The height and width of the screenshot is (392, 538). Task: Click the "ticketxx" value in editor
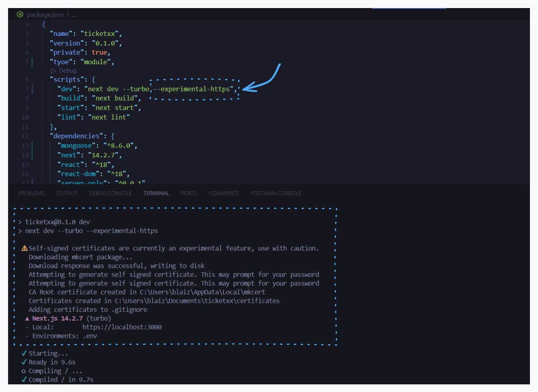coord(99,34)
